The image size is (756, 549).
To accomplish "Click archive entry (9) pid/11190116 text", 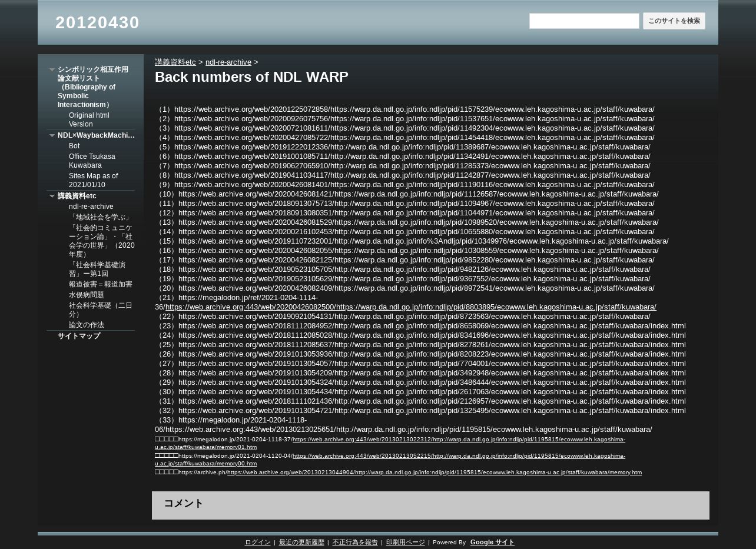I will (404, 185).
